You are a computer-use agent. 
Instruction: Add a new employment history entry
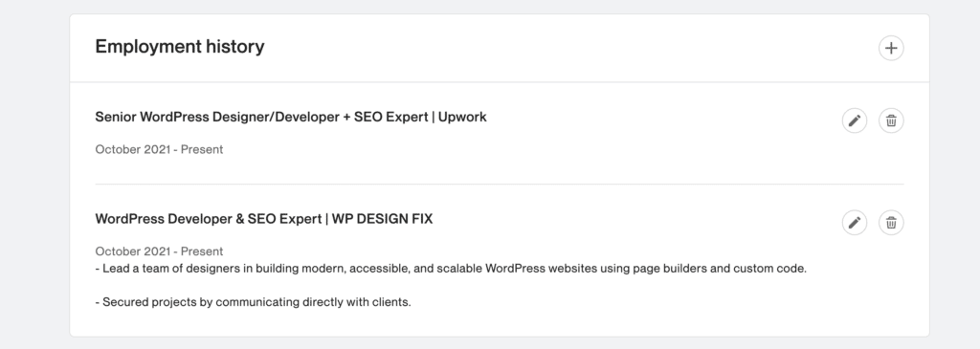click(891, 48)
